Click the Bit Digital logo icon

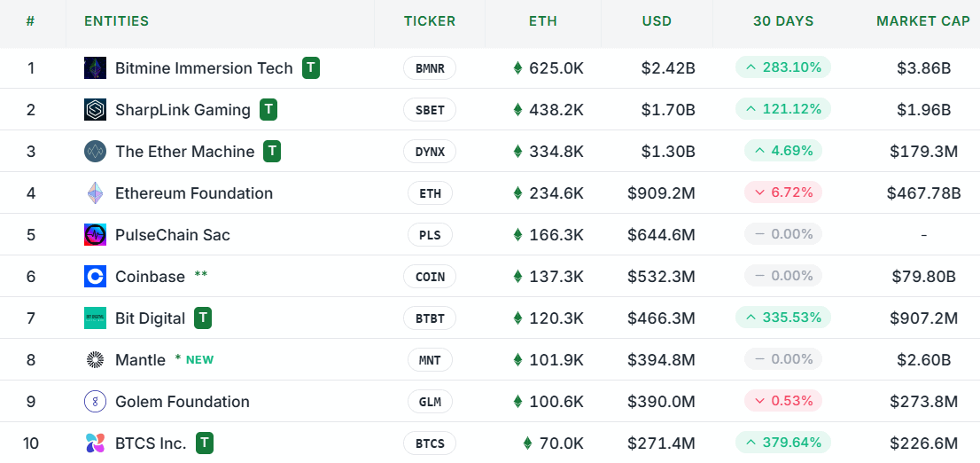pos(95,318)
